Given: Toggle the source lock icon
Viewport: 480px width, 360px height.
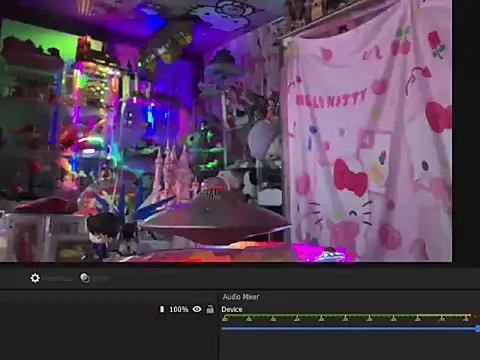Looking at the screenshot, I should point(210,309).
